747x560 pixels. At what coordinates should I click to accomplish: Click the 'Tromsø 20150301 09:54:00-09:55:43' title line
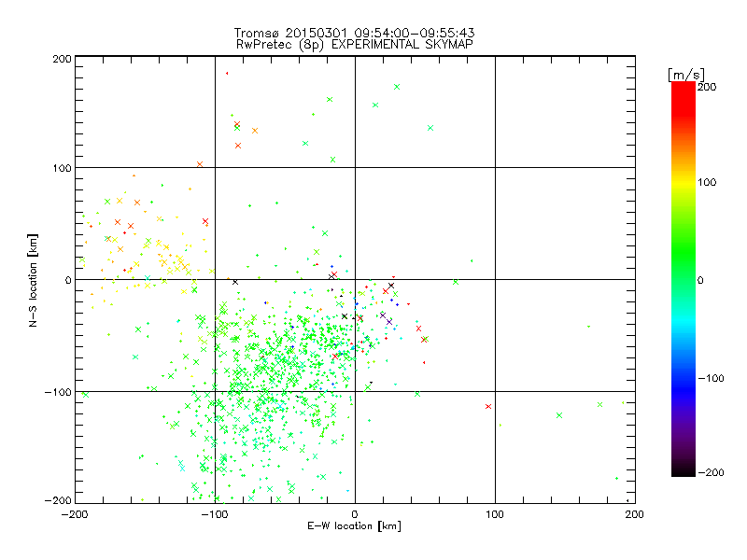(354, 33)
